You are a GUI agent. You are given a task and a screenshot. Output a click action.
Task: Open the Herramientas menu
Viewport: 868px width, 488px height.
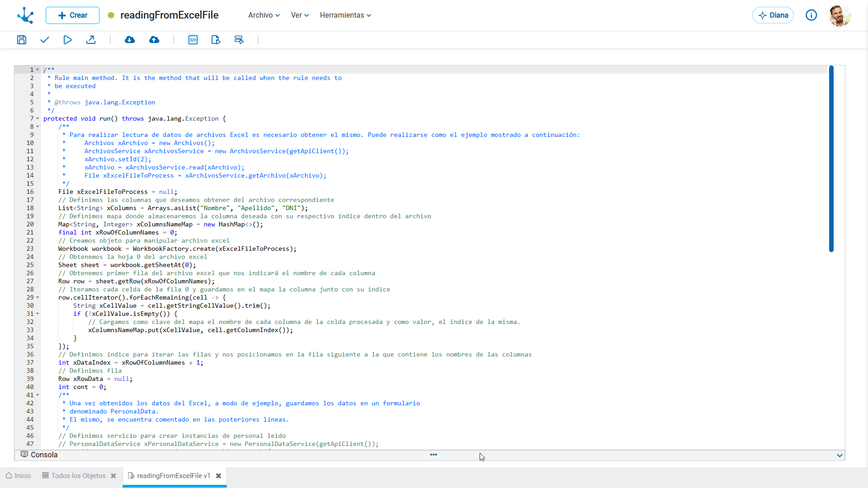pos(346,15)
